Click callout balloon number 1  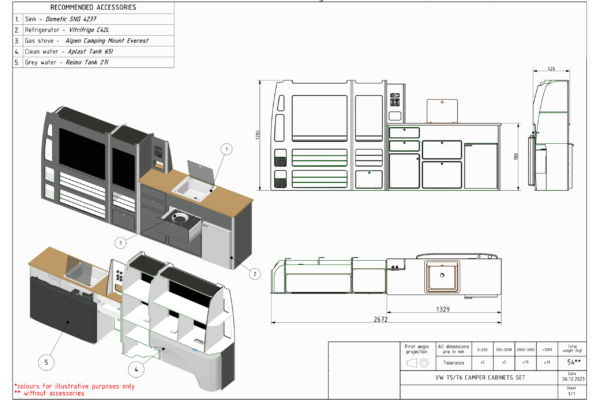tap(226, 148)
